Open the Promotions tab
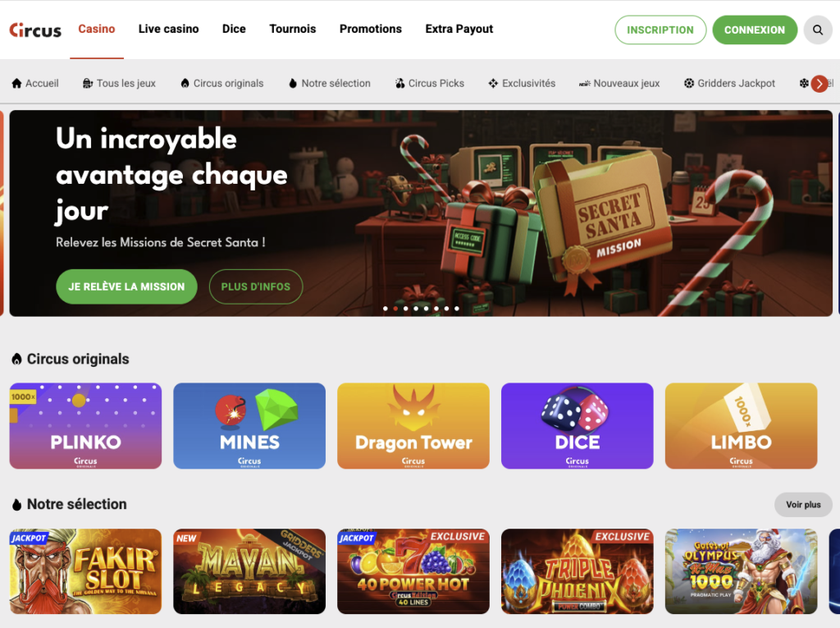The height and width of the screenshot is (628, 840). (x=370, y=29)
